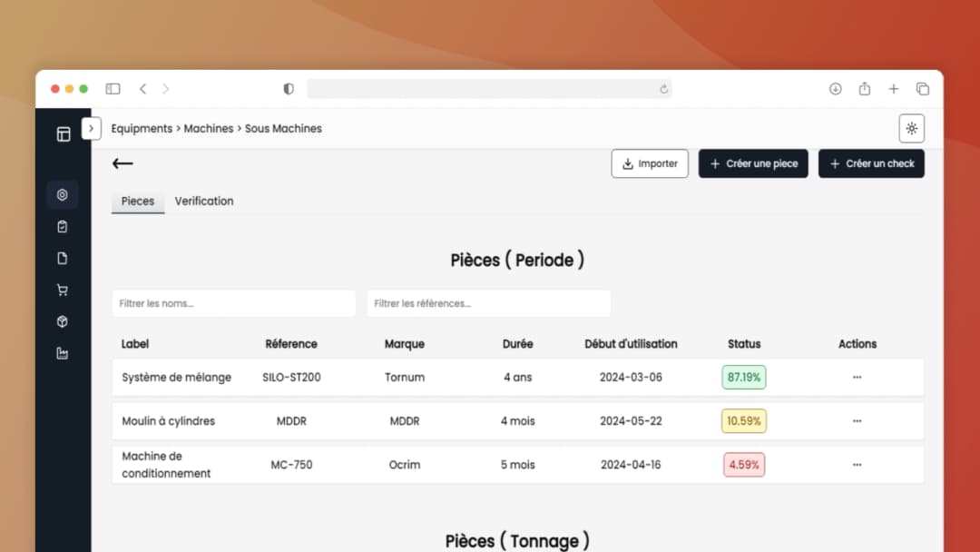The width and height of the screenshot is (980, 552).
Task: Click the Créer une piece button
Action: point(753,163)
